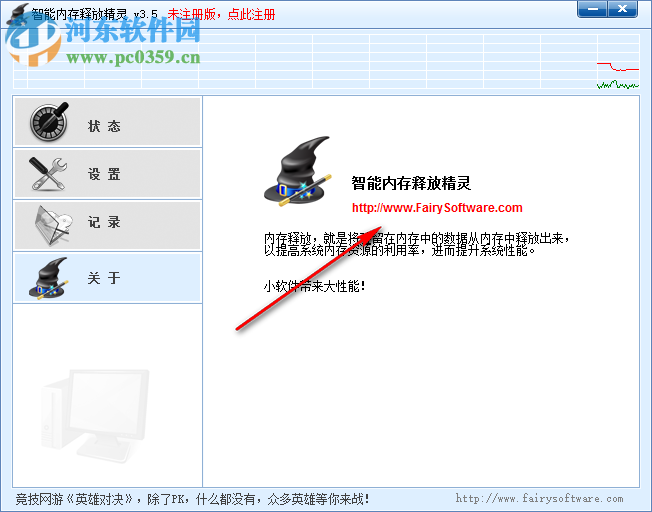652x512 pixels.
Task: Select the 关于 about tab
Action: point(108,277)
